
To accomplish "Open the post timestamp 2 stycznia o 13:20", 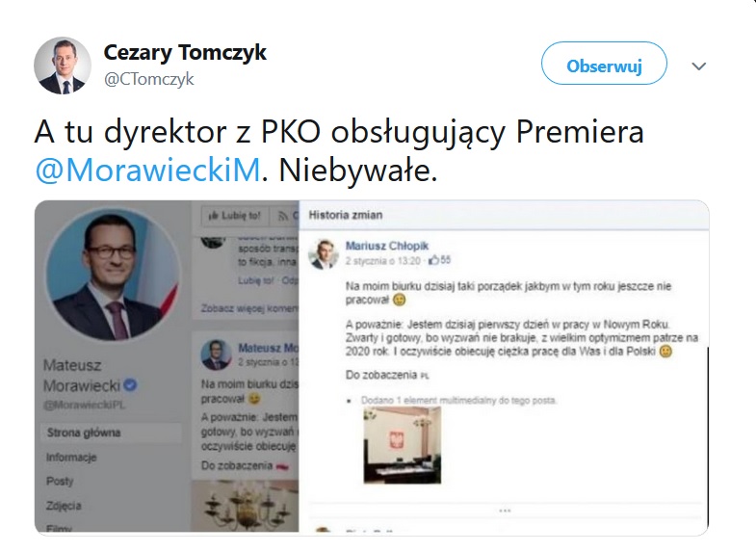I will [383, 261].
